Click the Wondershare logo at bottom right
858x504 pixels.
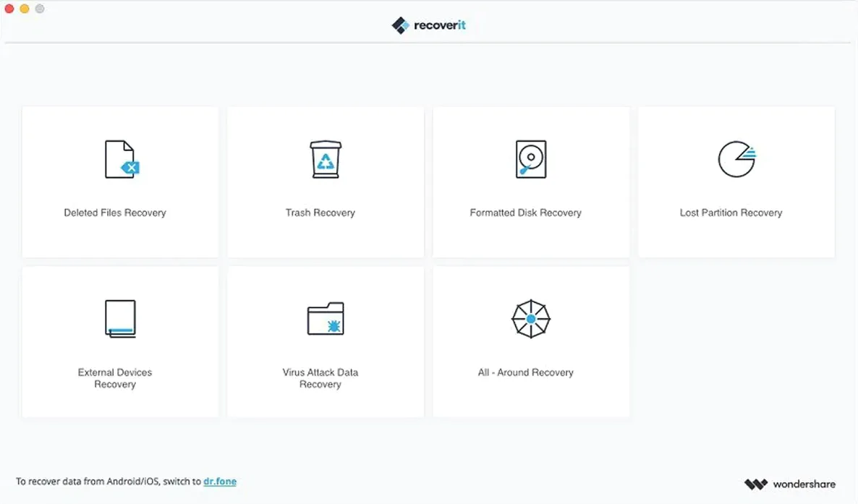coord(789,484)
